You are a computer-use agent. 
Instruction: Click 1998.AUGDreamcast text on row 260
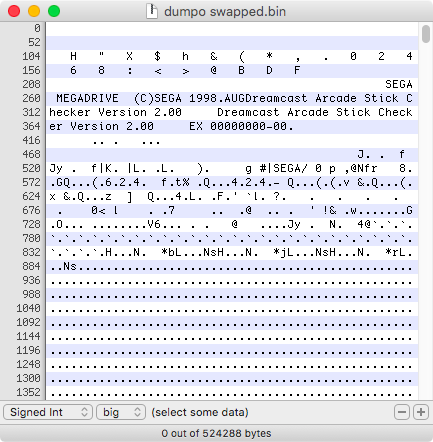coord(248,98)
